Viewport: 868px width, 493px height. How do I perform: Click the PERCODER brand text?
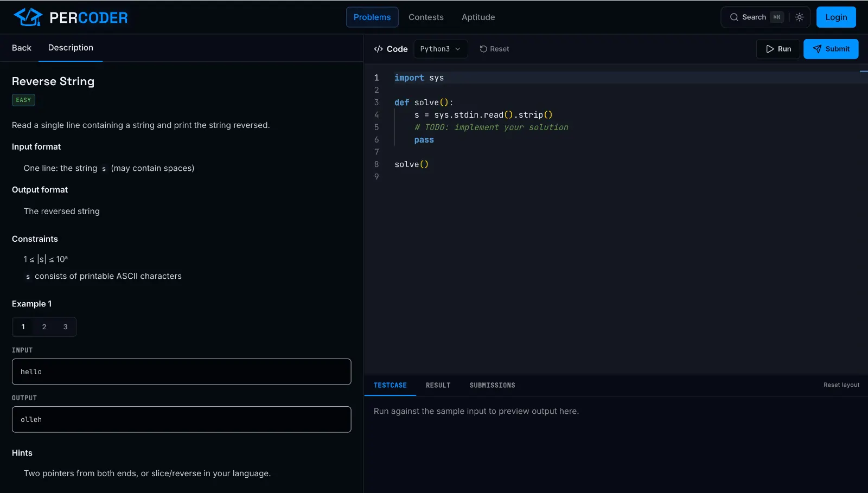[x=88, y=18]
